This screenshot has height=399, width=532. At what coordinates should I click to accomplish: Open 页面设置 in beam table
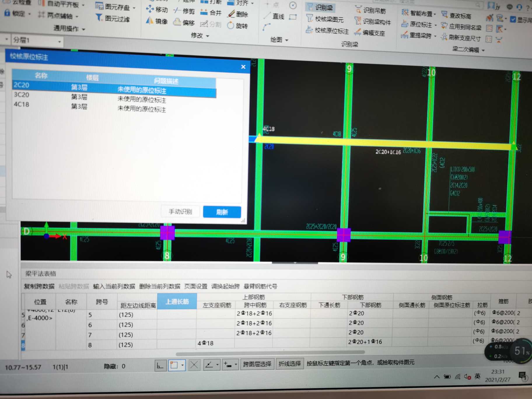point(196,286)
